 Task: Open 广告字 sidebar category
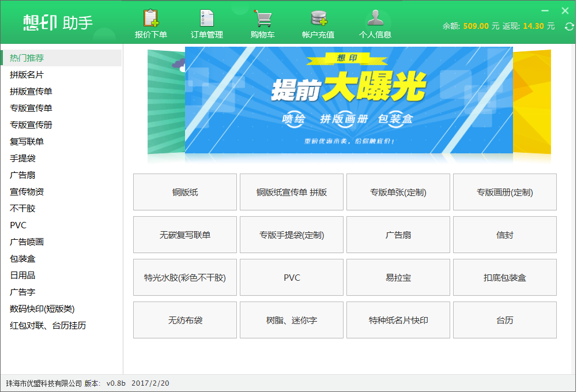click(62, 292)
